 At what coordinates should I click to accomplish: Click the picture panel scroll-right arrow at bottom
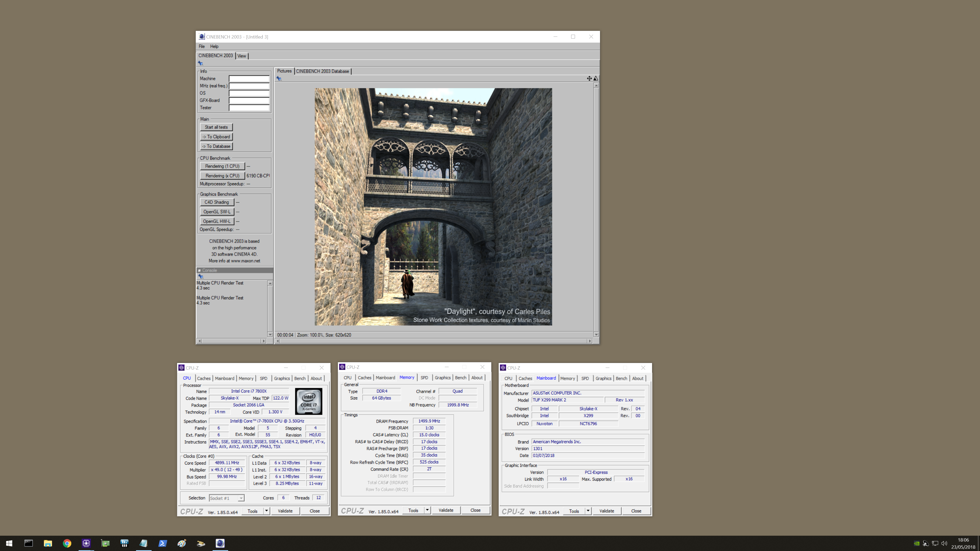click(x=590, y=341)
